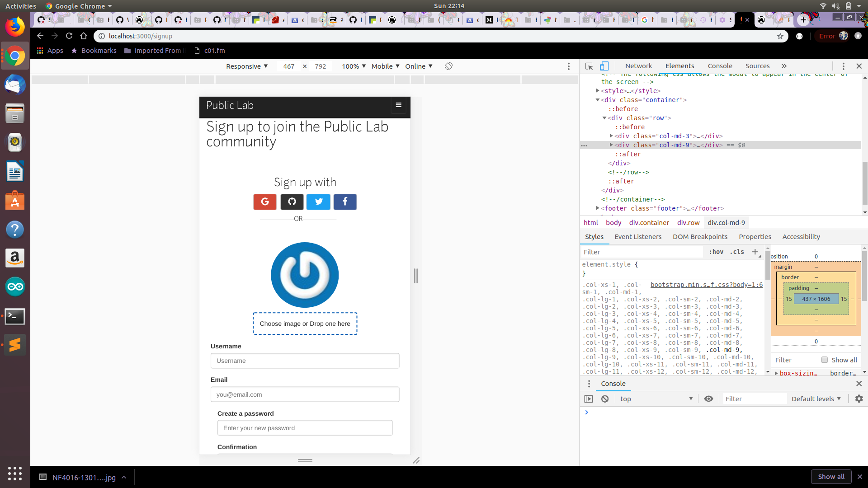
Task: Click the Username input field
Action: click(x=305, y=361)
